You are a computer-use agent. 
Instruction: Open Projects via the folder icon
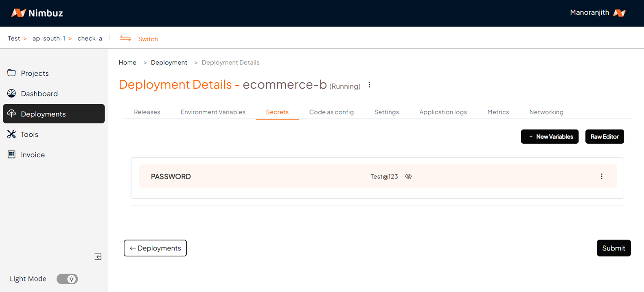pyautogui.click(x=11, y=73)
